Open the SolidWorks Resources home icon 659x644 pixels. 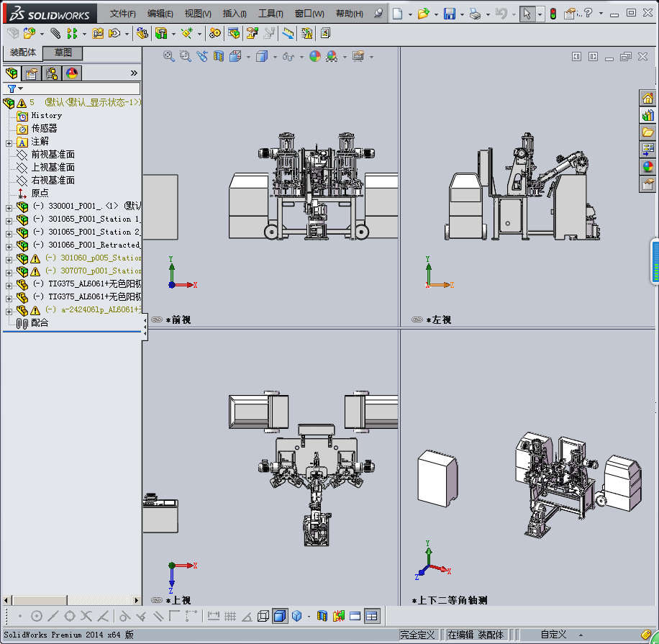coord(647,98)
